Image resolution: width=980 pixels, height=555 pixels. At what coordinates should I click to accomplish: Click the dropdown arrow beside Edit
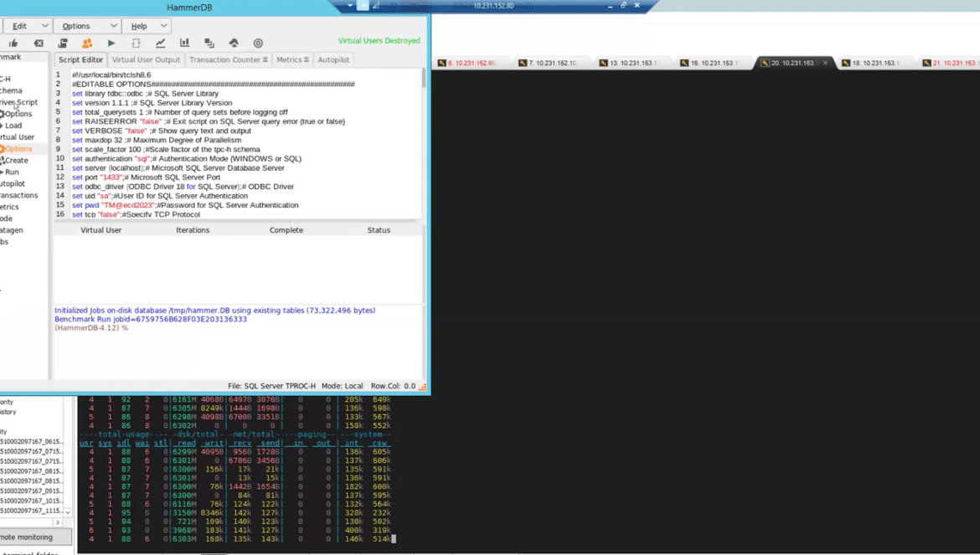point(45,26)
